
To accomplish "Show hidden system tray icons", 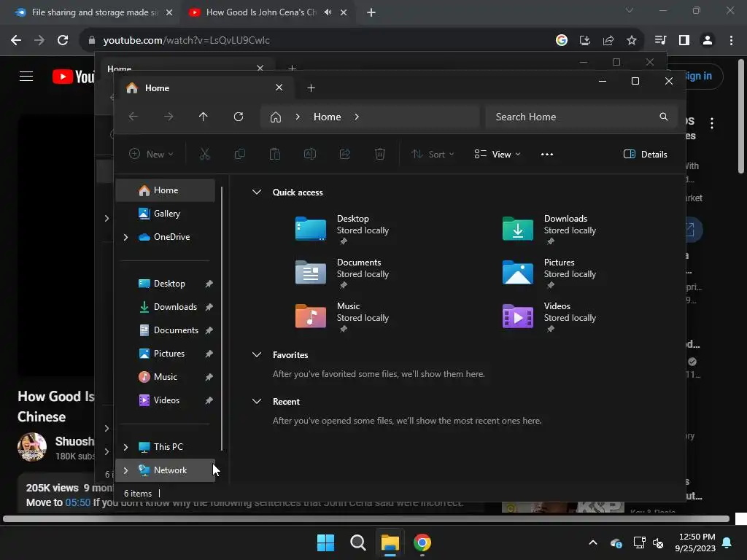I will [593, 542].
